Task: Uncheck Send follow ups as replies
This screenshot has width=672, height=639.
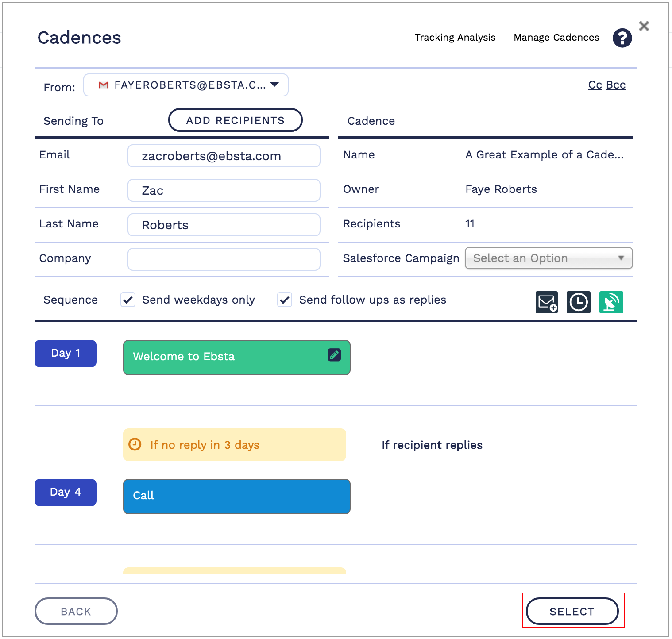Action: click(285, 300)
